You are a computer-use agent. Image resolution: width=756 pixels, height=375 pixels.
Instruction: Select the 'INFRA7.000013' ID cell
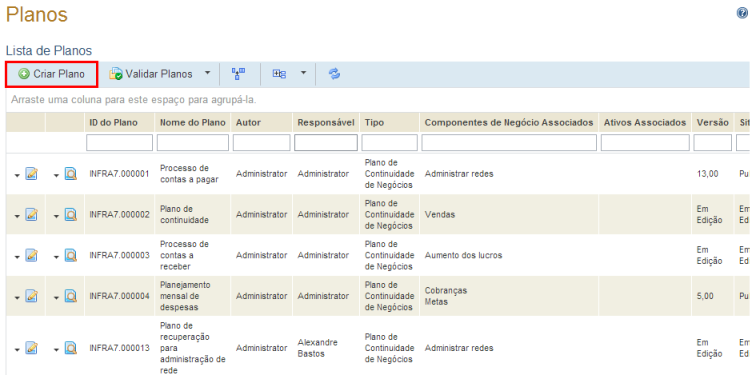[x=120, y=348]
